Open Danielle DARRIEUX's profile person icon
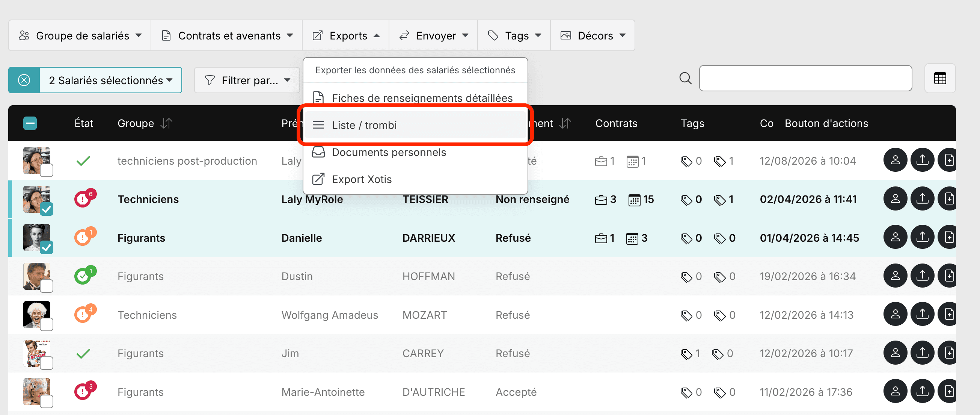The width and height of the screenshot is (980, 415). point(895,237)
